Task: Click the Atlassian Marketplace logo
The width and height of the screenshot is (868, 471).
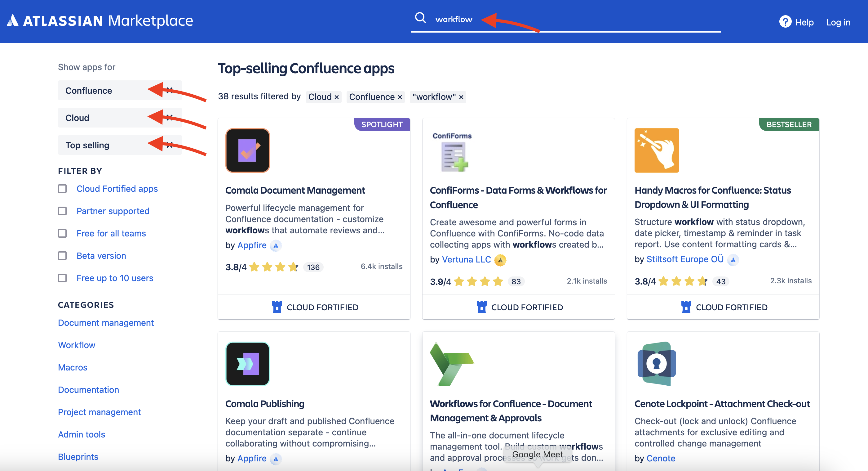Action: (x=100, y=20)
